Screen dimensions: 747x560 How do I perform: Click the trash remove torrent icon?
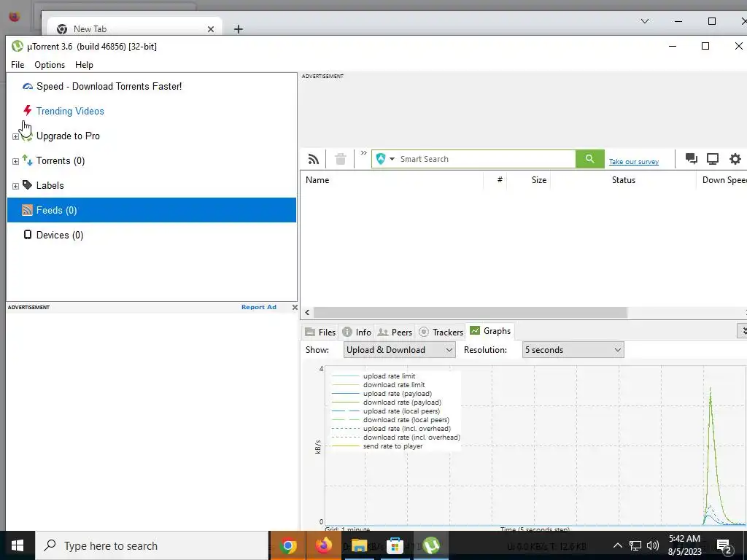click(x=340, y=159)
